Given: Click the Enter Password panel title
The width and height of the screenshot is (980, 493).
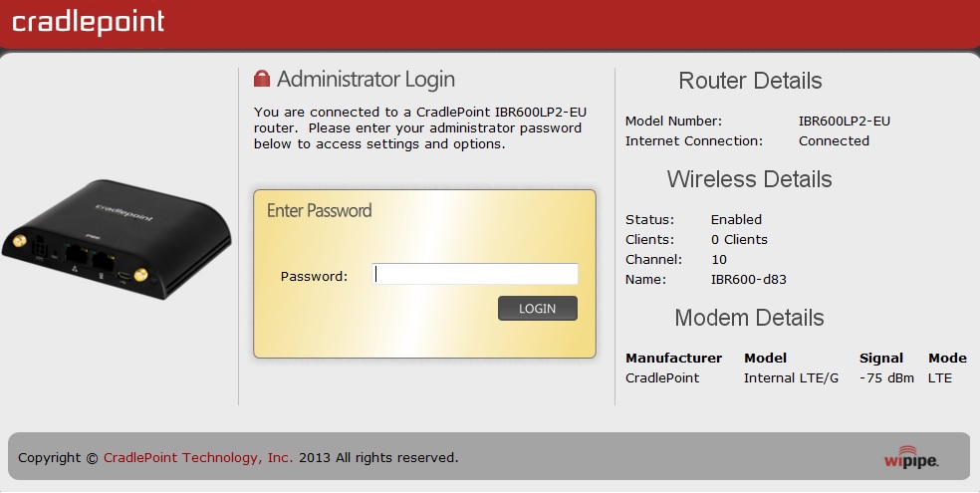Looking at the screenshot, I should (319, 211).
